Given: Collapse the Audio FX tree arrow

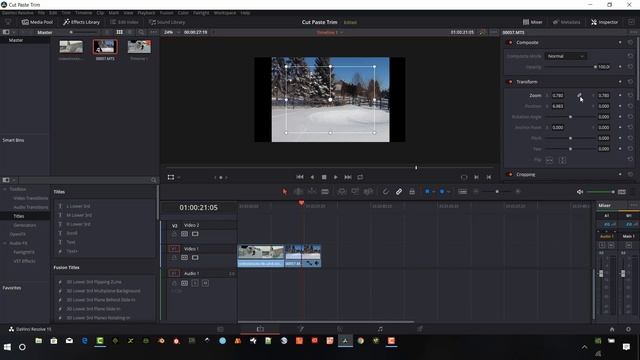Looking at the screenshot, I should [5, 243].
